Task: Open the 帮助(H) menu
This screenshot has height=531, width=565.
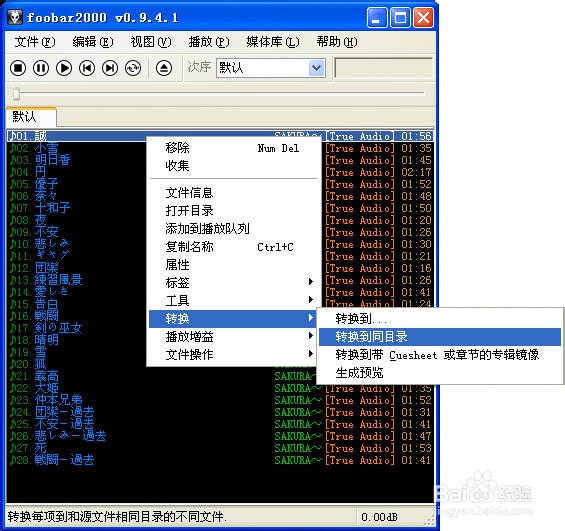Action: 337,42
